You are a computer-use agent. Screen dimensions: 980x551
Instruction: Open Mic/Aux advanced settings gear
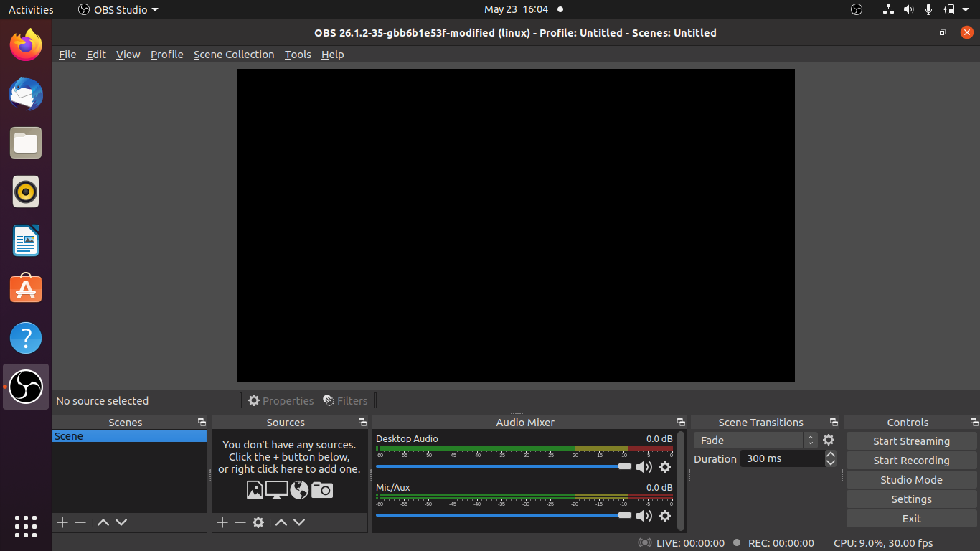coord(665,516)
